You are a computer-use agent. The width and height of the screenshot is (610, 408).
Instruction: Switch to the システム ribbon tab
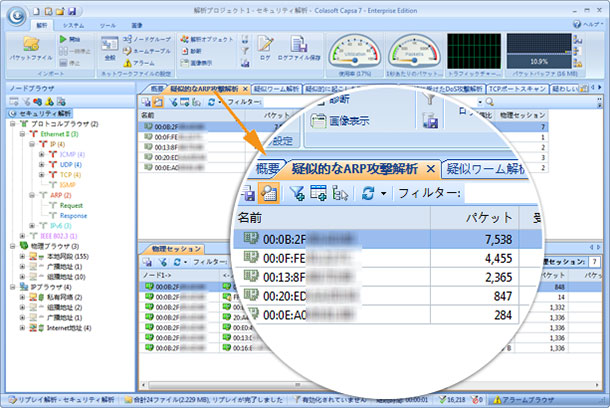point(74,22)
